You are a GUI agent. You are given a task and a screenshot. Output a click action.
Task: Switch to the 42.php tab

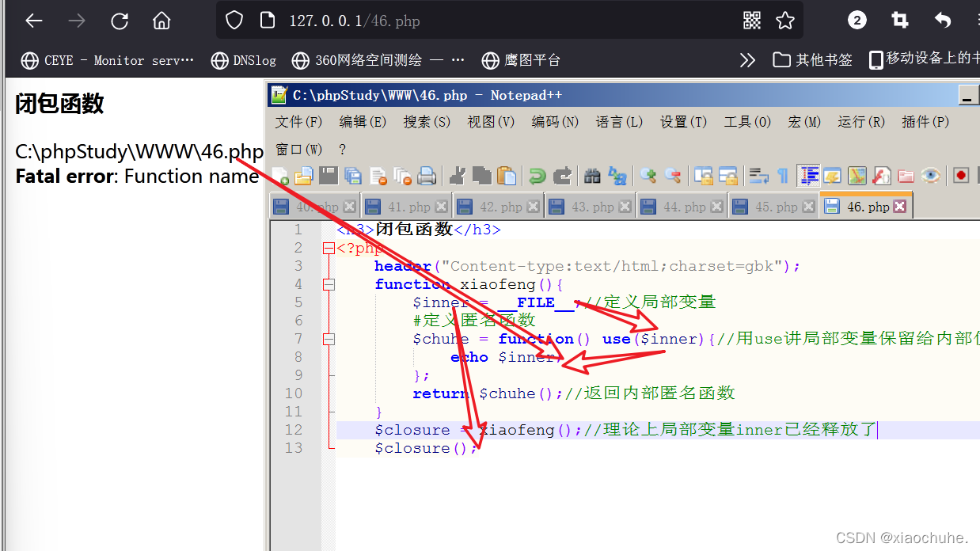pyautogui.click(x=498, y=207)
